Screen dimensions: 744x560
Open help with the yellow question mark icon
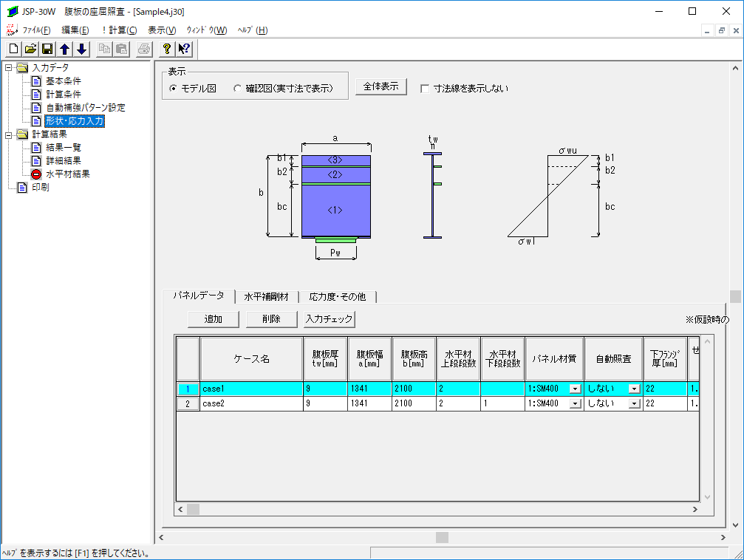pos(167,49)
